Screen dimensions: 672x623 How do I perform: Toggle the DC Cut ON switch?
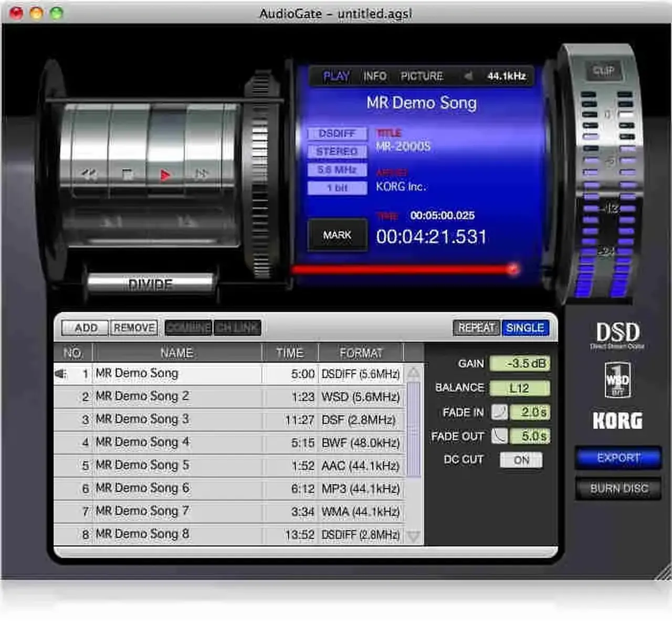click(521, 460)
